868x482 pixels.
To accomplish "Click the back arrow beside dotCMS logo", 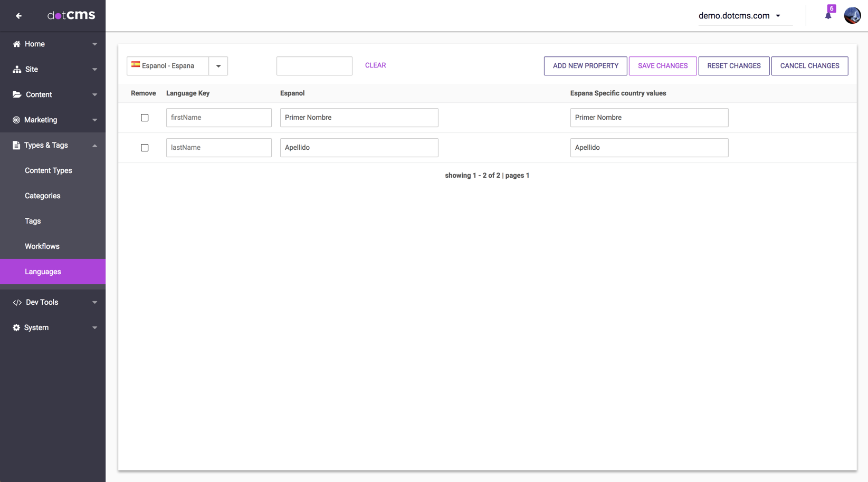I will click(x=18, y=16).
